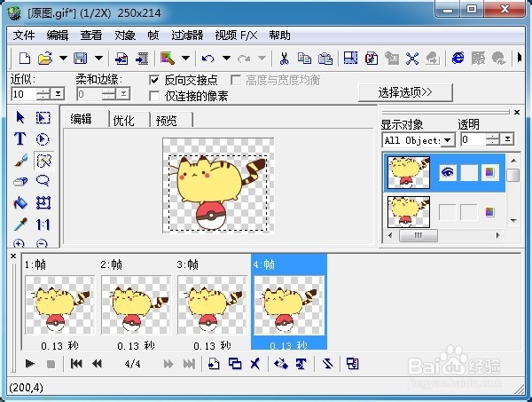Click the Internet Explorer preview icon

click(458, 59)
